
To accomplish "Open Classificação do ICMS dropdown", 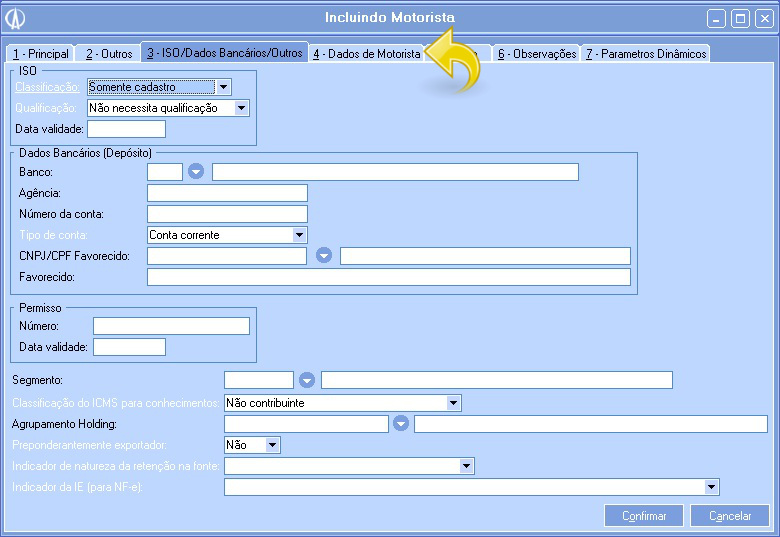I will [454, 403].
